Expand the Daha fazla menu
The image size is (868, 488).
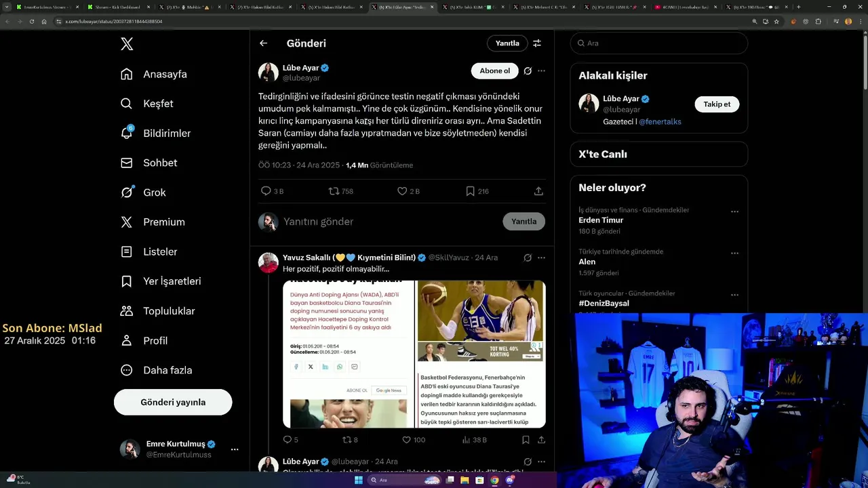click(156, 370)
